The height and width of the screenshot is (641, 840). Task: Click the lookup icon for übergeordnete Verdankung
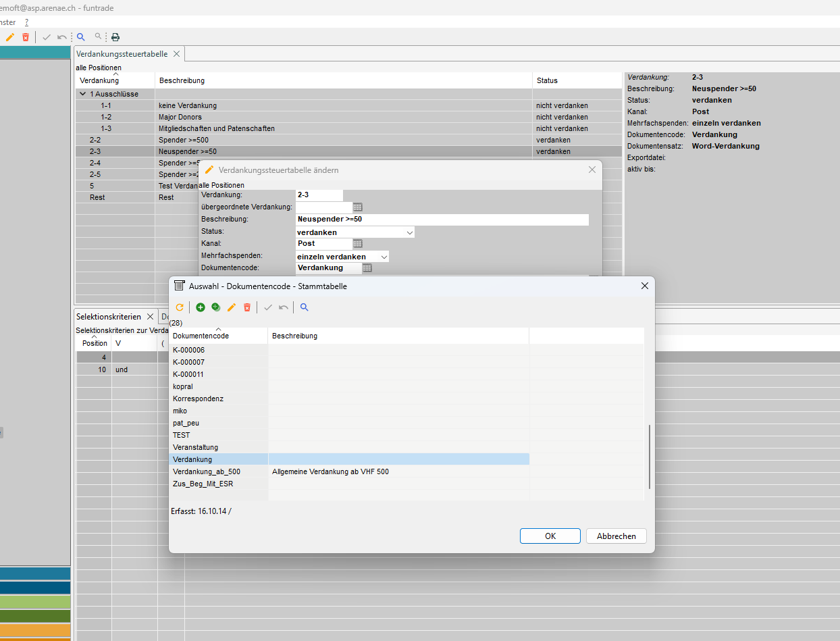tap(358, 207)
